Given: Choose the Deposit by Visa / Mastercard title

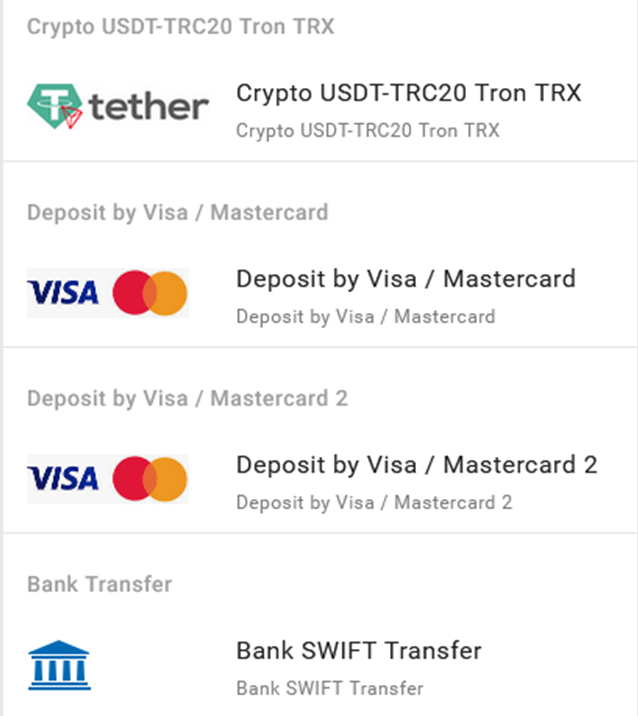Looking at the screenshot, I should pyautogui.click(x=405, y=279).
